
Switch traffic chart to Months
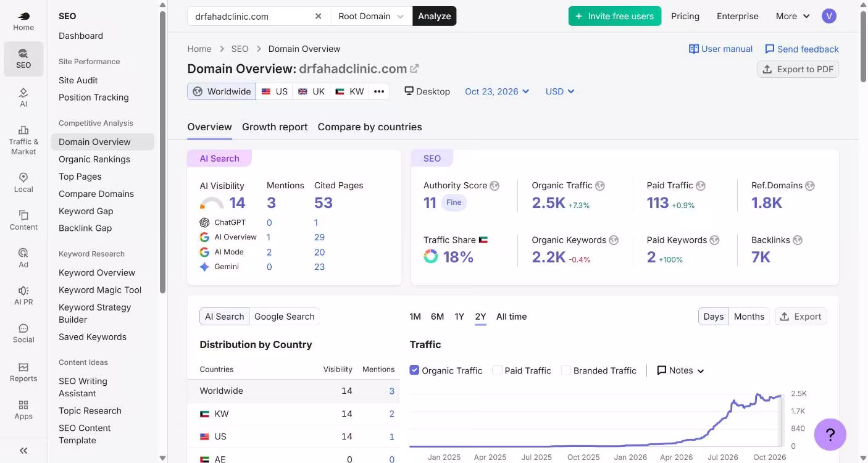[x=749, y=317]
